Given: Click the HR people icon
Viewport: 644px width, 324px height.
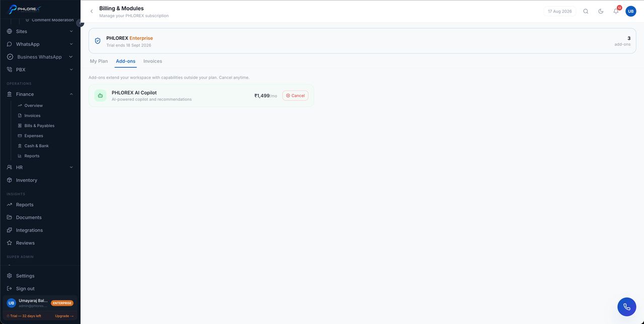Looking at the screenshot, I should click(x=10, y=167).
